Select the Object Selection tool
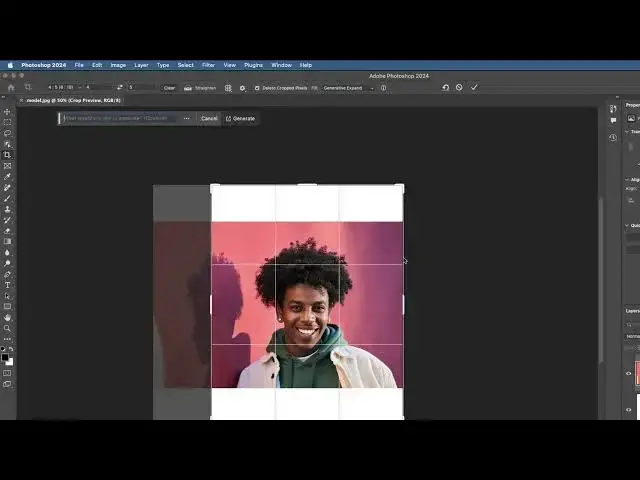Viewport: 640px width, 480px height. (x=7, y=144)
